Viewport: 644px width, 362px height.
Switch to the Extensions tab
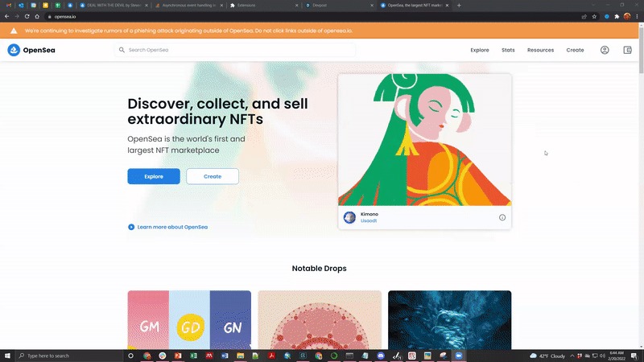tap(263, 6)
